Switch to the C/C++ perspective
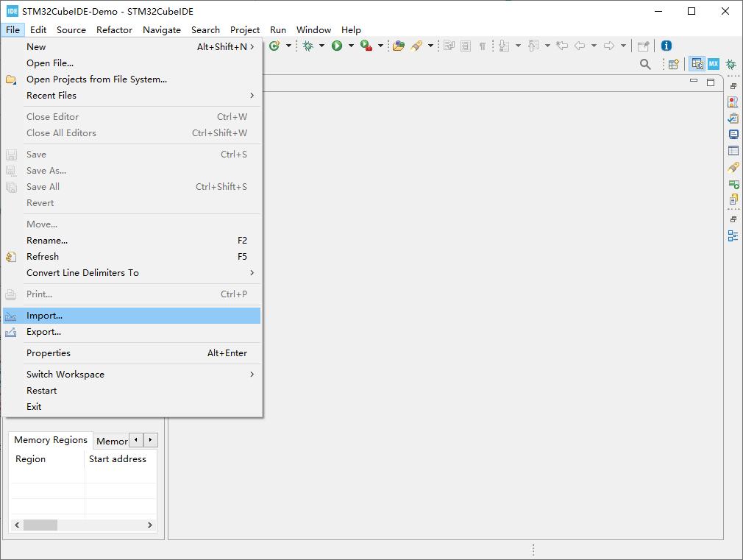Screen dimensions: 743x560 point(697,65)
